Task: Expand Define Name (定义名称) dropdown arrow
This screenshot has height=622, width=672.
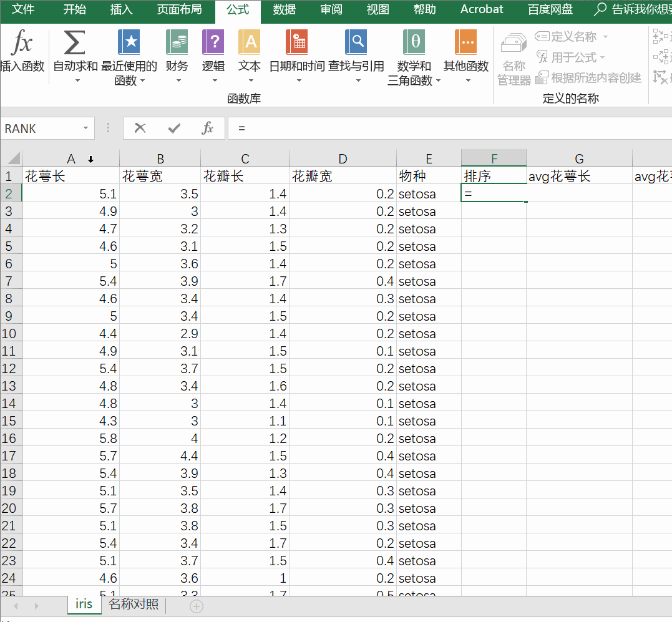Action: click(605, 37)
